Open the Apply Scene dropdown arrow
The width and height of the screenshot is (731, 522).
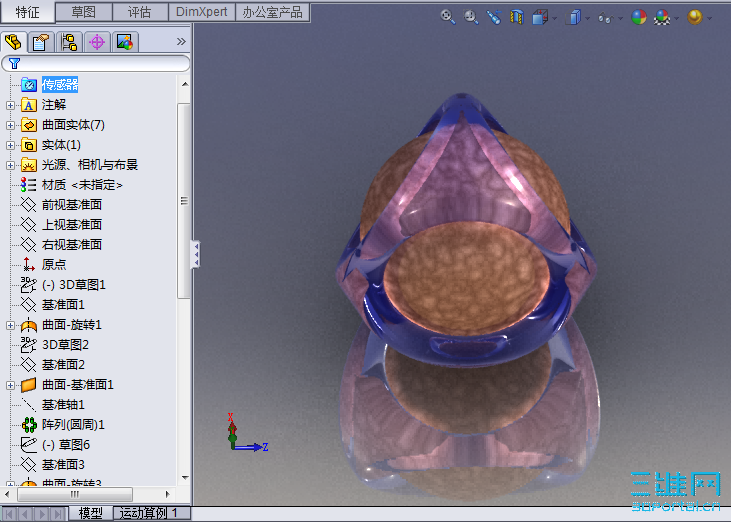coord(676,19)
